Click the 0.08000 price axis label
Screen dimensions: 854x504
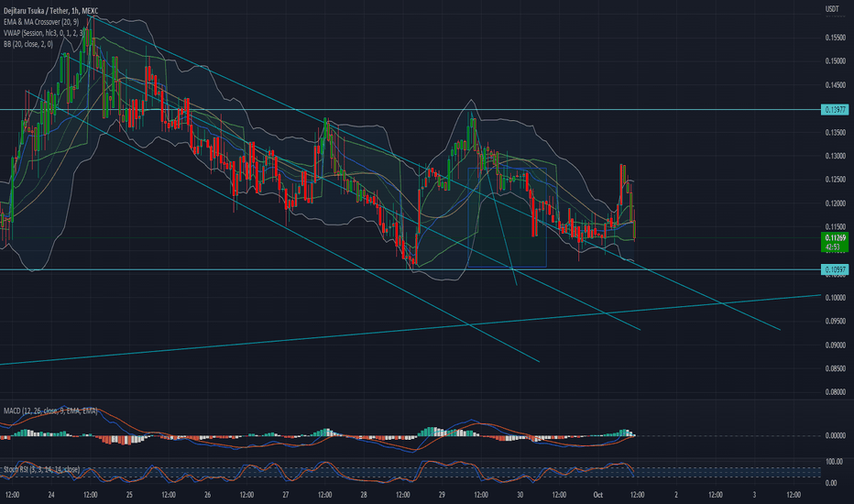(835, 392)
